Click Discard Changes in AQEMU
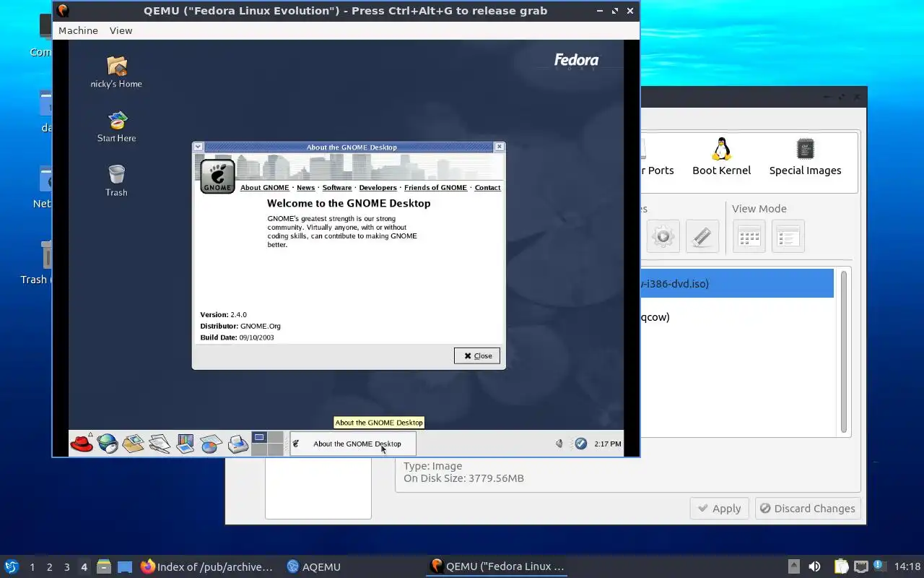This screenshot has width=924, height=578. (x=808, y=509)
